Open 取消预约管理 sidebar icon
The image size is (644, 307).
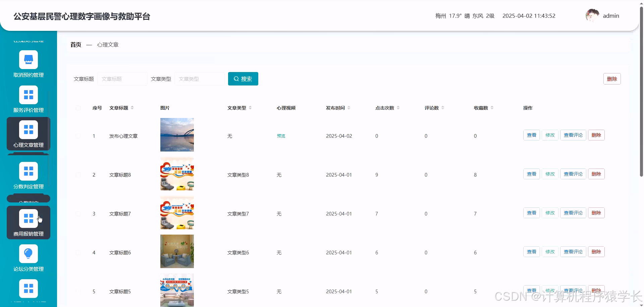(29, 59)
